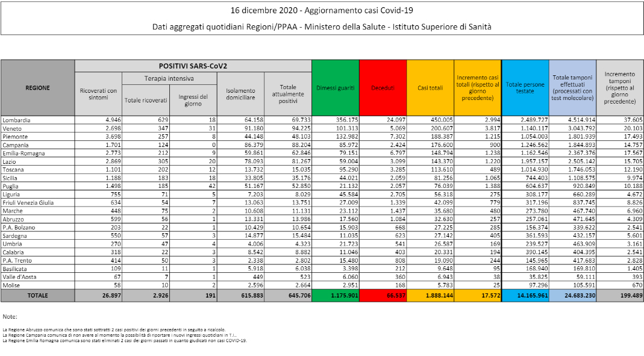Click total deceased value 66.537
Image resolution: width=644 pixels, height=356 pixels.
coord(383,295)
